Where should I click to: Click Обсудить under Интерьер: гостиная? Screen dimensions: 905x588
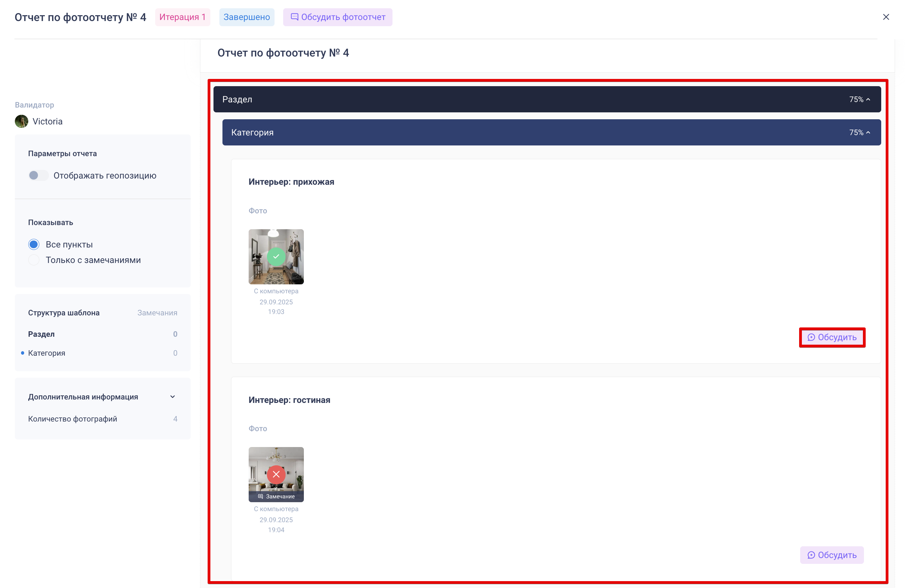coord(832,555)
